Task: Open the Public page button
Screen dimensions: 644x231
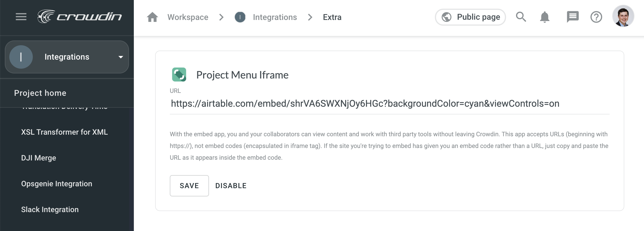Action: point(470,17)
